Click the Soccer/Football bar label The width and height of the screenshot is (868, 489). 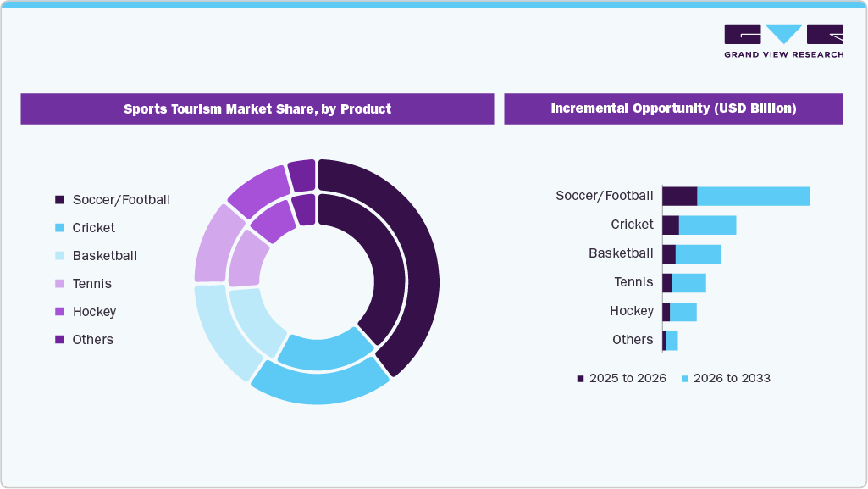point(605,195)
